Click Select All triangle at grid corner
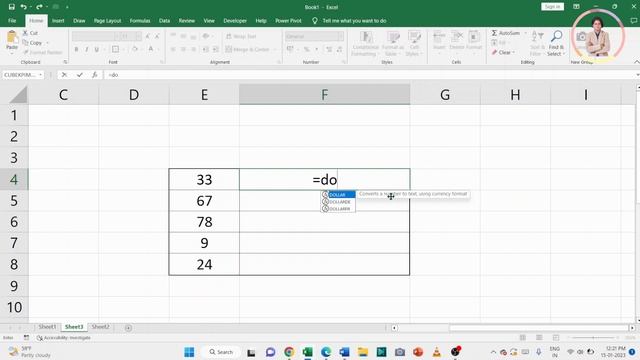Viewport: 640px width, 360px height. [x=18, y=95]
